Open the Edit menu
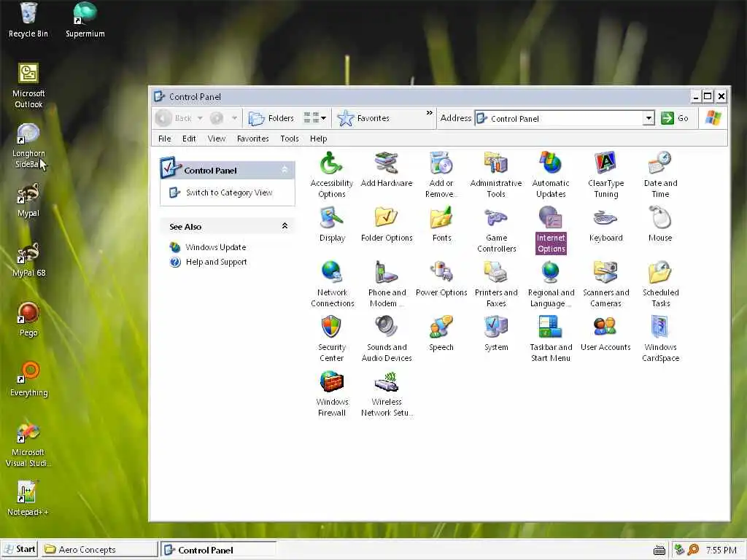The width and height of the screenshot is (747, 560). coord(189,139)
